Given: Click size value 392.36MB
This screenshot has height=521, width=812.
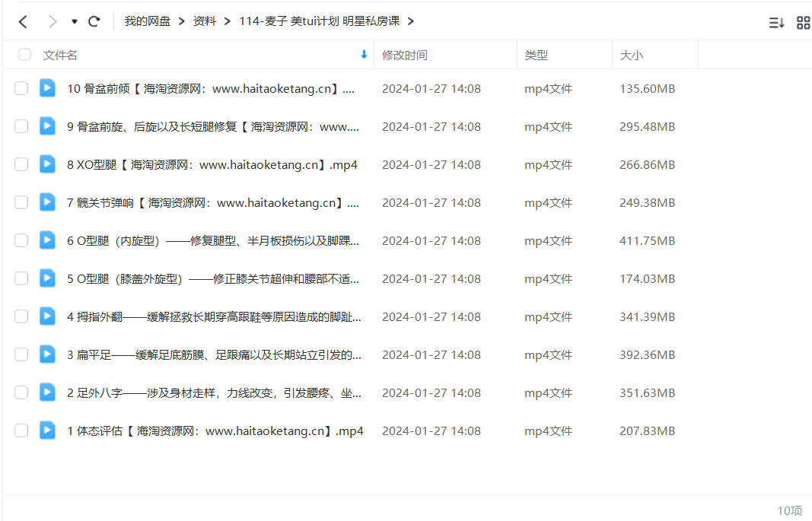Looking at the screenshot, I should (x=648, y=355).
